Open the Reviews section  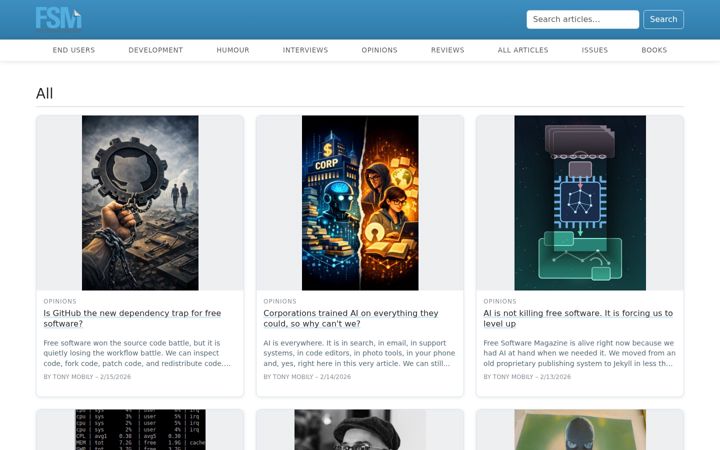[x=447, y=50]
